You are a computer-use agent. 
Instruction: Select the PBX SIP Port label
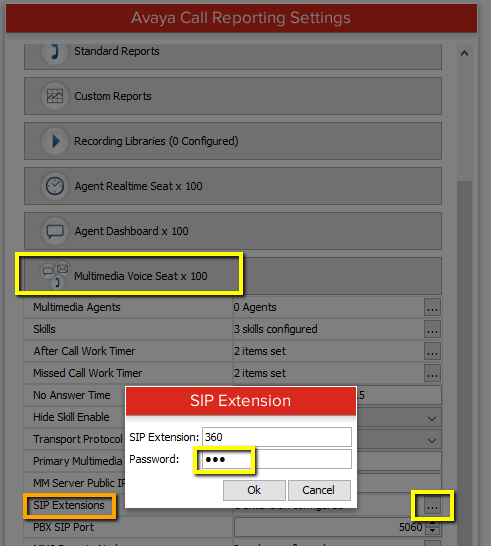pos(64,527)
